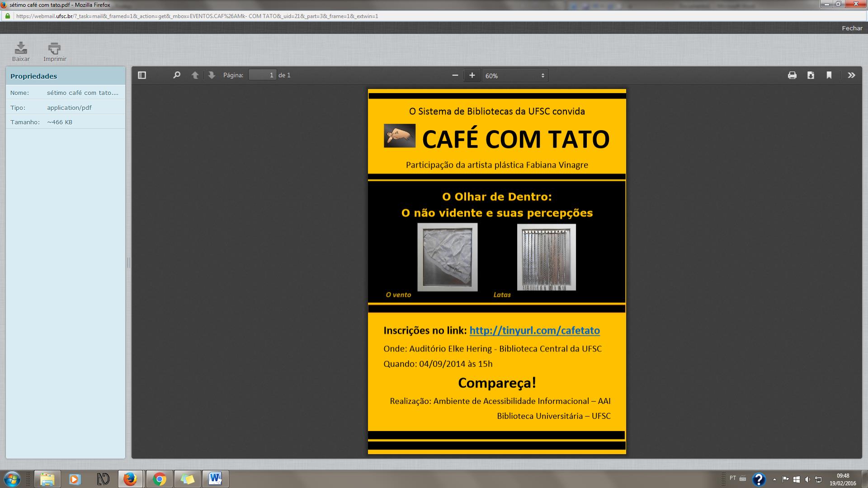Click the file name 'sétimo café com tato....'
The width and height of the screenshot is (868, 488).
[x=83, y=93]
